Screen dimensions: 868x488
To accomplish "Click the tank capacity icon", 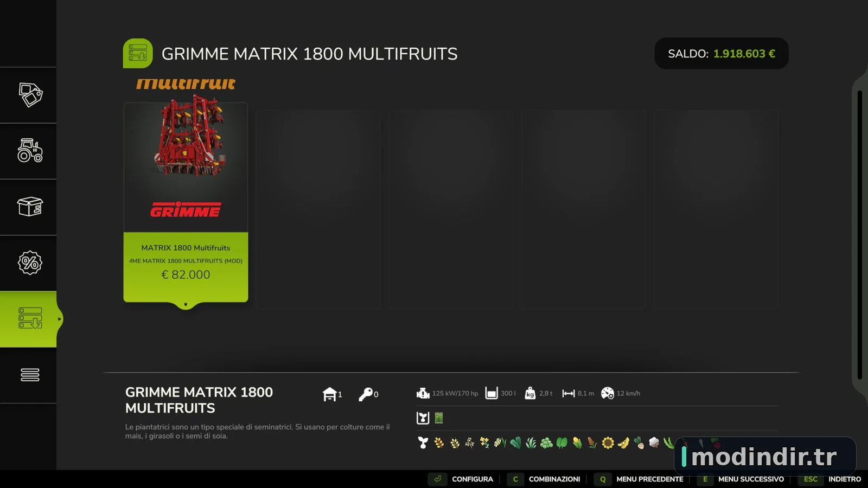I will [x=492, y=393].
